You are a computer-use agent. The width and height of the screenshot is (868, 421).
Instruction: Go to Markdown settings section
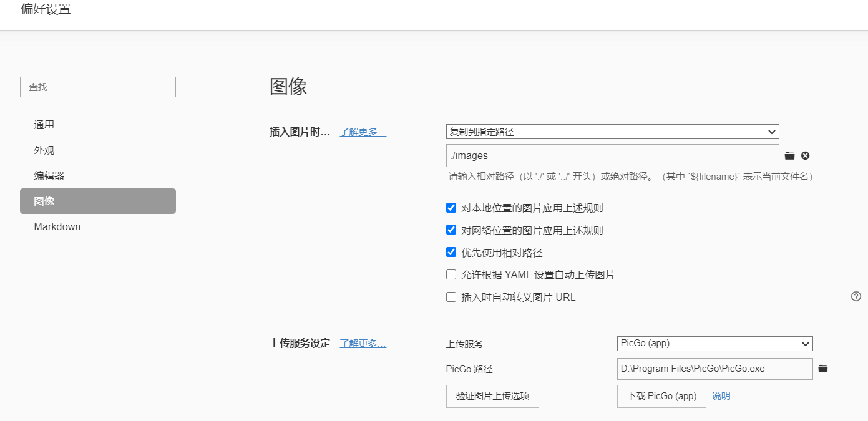pos(98,226)
